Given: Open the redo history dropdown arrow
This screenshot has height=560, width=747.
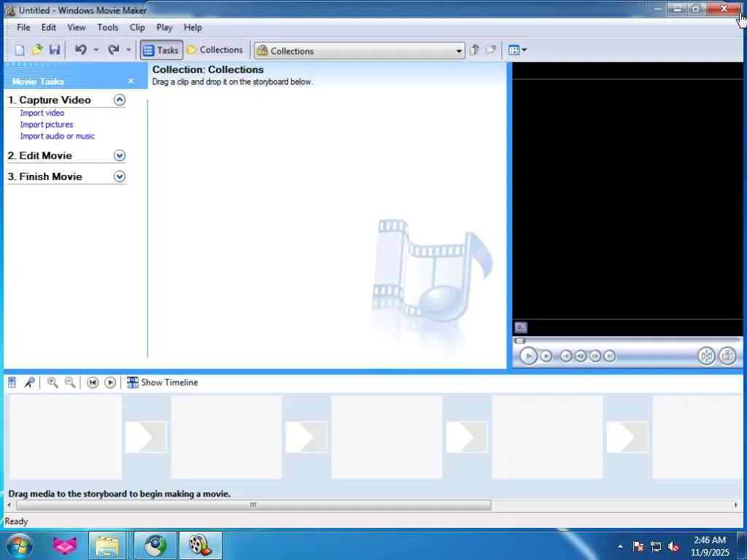Looking at the screenshot, I should tap(128, 50).
